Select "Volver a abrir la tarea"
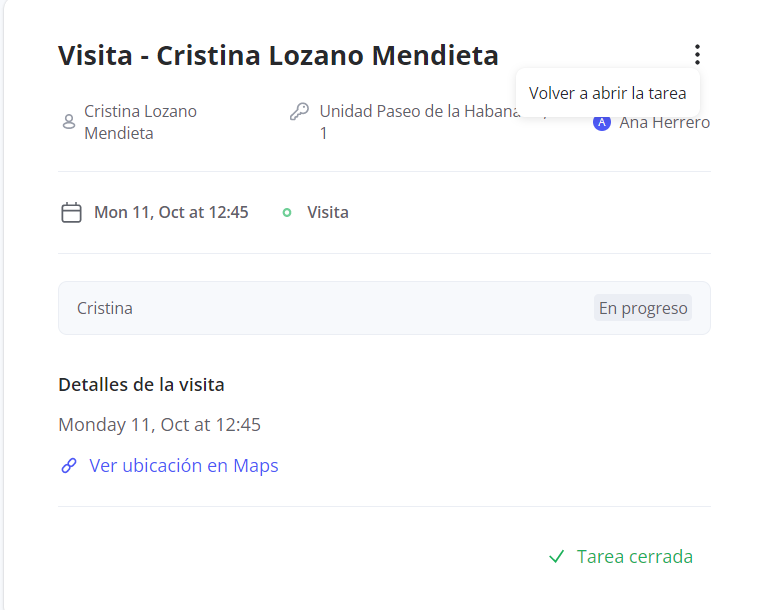759x610 pixels. coord(607,93)
